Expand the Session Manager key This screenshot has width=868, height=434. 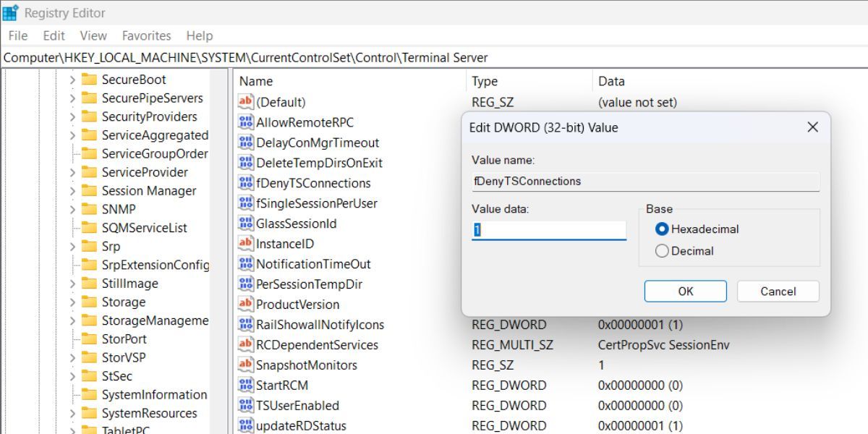72,191
